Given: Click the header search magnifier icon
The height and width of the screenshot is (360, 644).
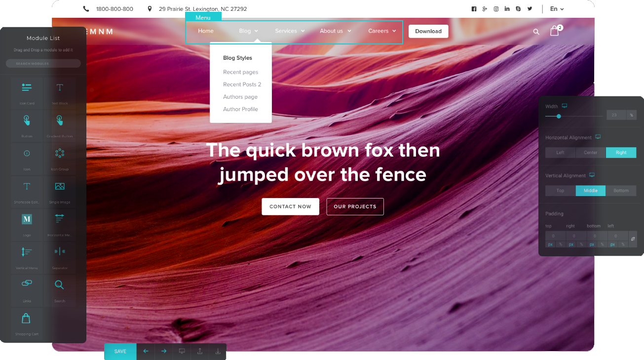Looking at the screenshot, I should tap(536, 32).
